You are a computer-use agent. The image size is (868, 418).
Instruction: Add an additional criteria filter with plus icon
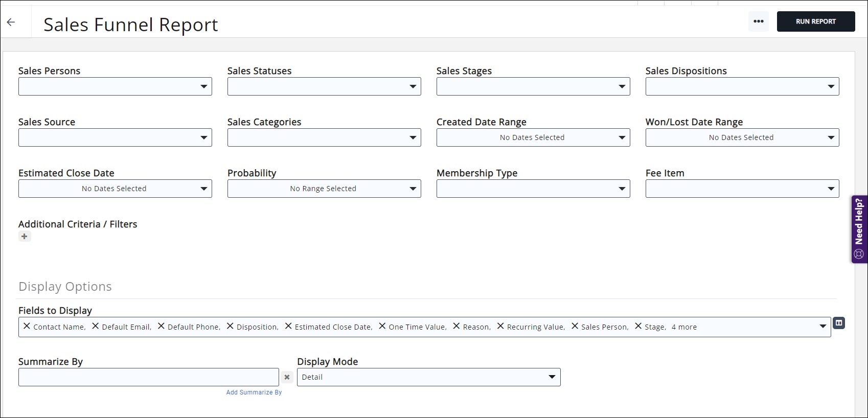(25, 236)
